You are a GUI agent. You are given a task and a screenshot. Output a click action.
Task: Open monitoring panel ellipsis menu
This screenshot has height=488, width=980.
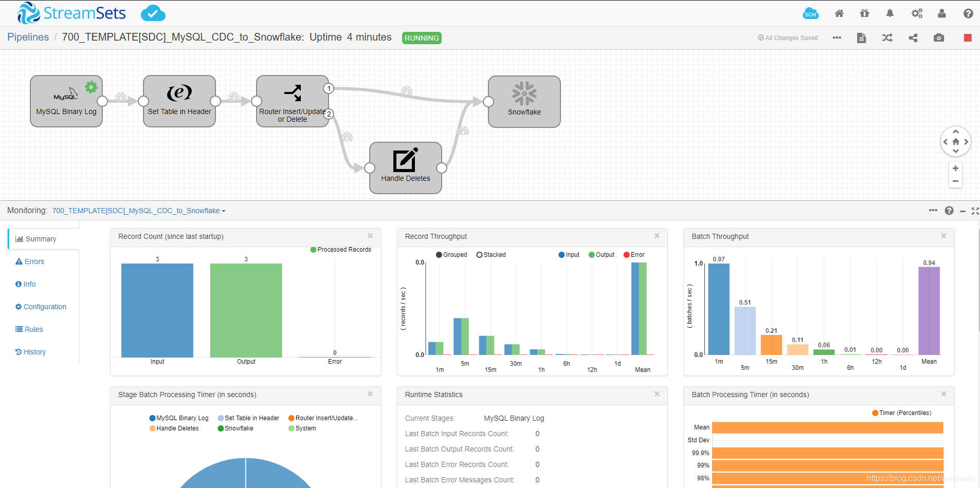(933, 210)
